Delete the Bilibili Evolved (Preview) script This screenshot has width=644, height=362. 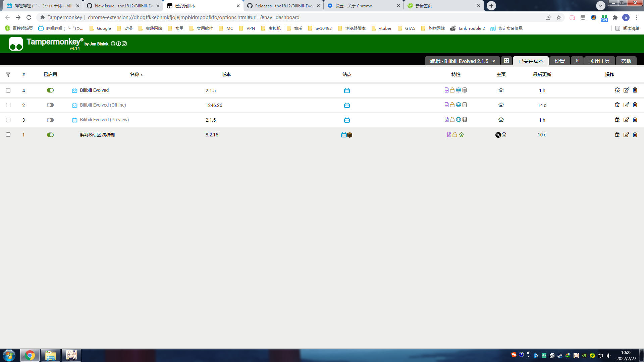[635, 120]
